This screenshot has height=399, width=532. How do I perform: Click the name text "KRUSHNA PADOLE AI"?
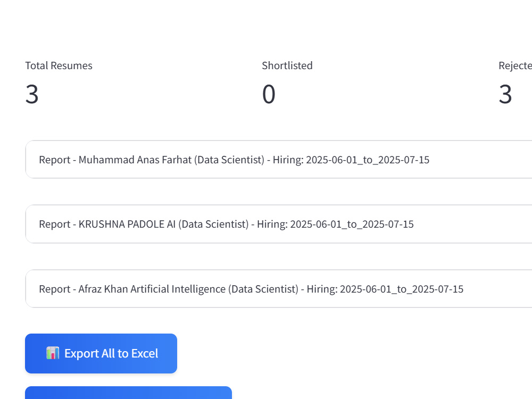[x=127, y=224]
